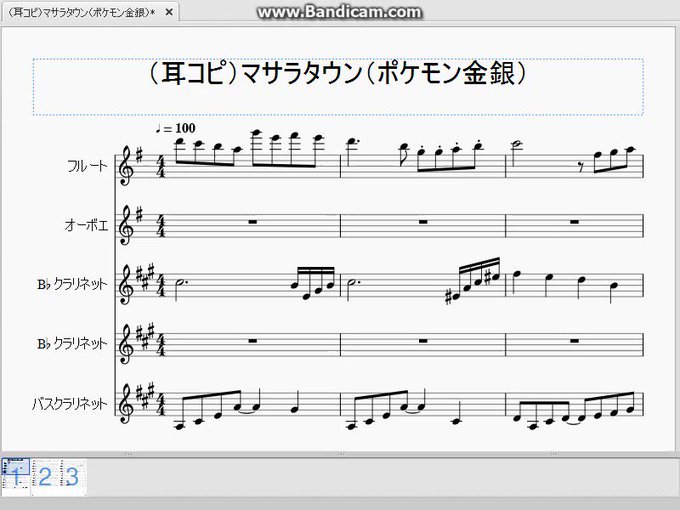The width and height of the screenshot is (680, 510).
Task: Select the flute 4/4 time signature
Action: pyautogui.click(x=160, y=166)
